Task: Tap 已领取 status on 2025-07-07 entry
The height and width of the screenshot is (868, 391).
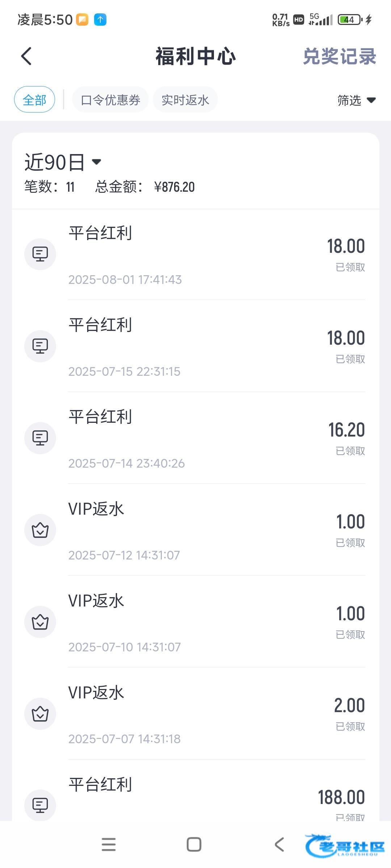Action: coord(350,726)
